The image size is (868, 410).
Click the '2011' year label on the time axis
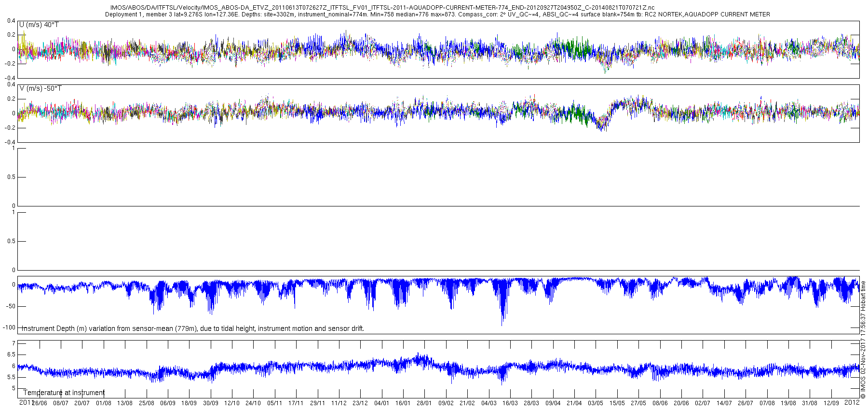(26, 402)
